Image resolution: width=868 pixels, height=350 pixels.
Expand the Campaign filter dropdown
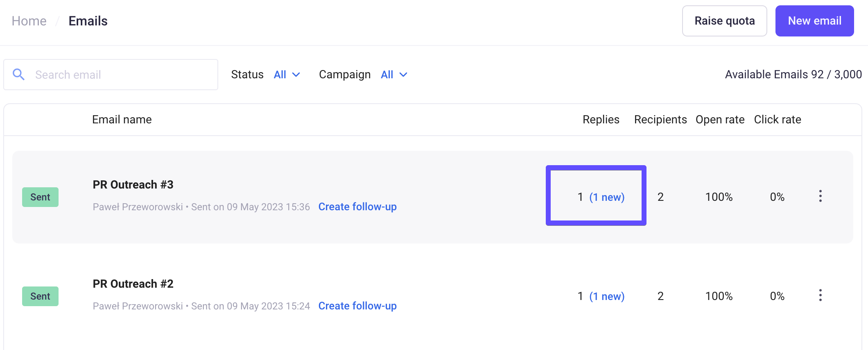tap(394, 75)
